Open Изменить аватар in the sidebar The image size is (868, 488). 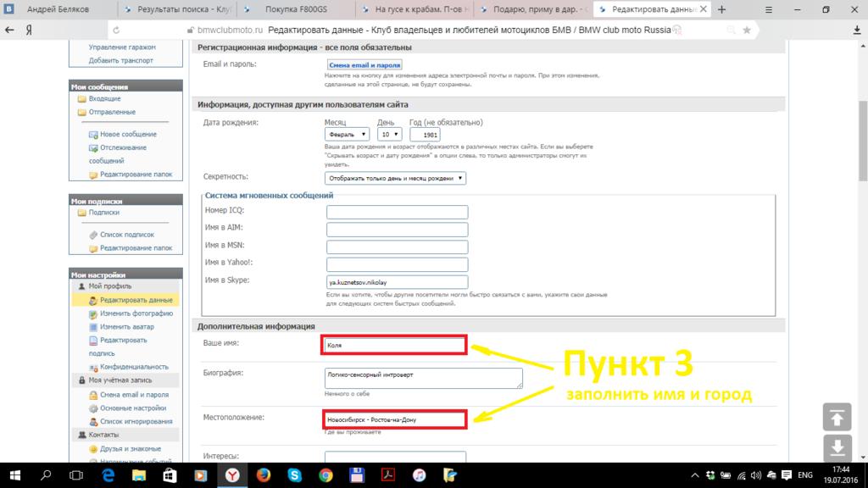click(126, 326)
